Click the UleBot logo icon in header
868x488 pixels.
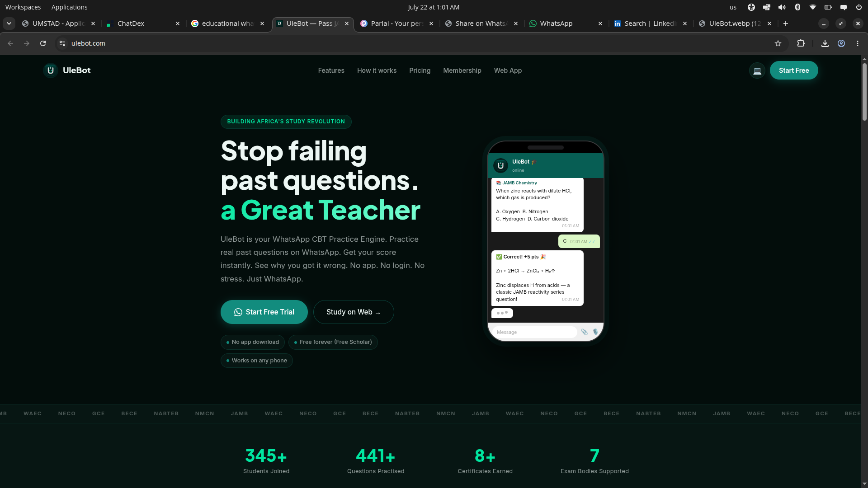51,70
